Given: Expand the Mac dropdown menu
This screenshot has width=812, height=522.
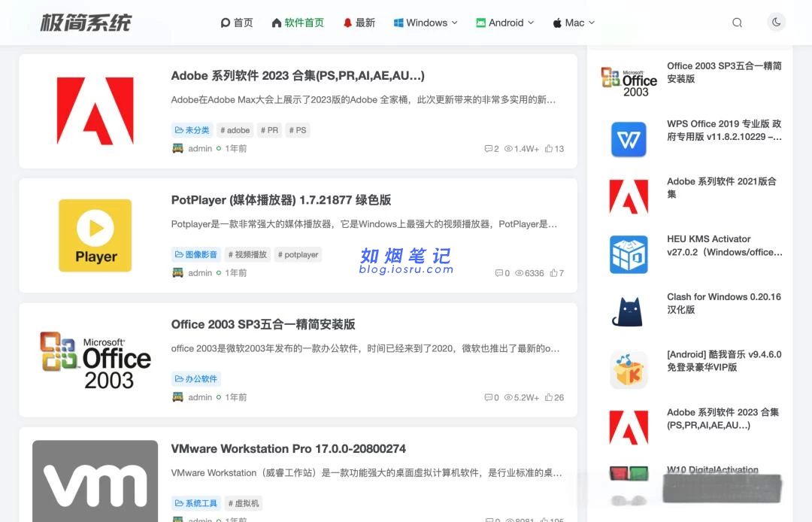Looking at the screenshot, I should click(574, 23).
